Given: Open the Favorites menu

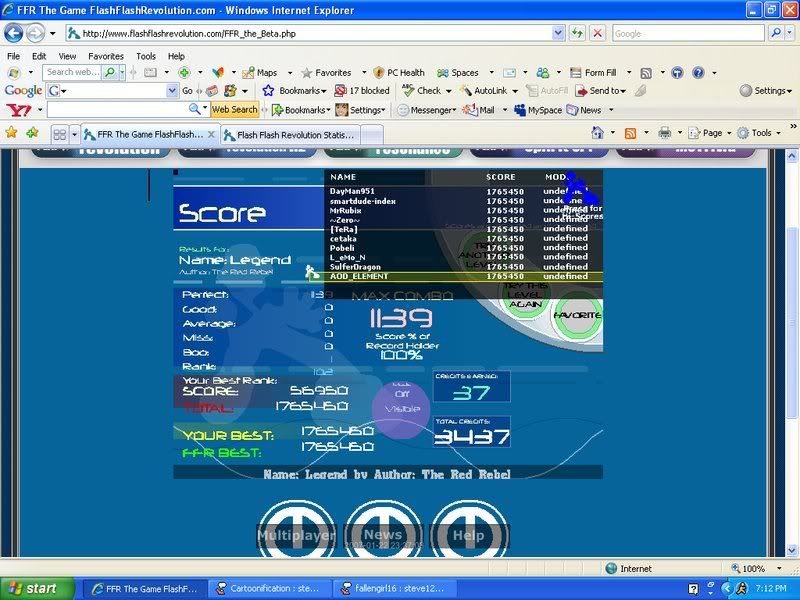Looking at the screenshot, I should 105,56.
